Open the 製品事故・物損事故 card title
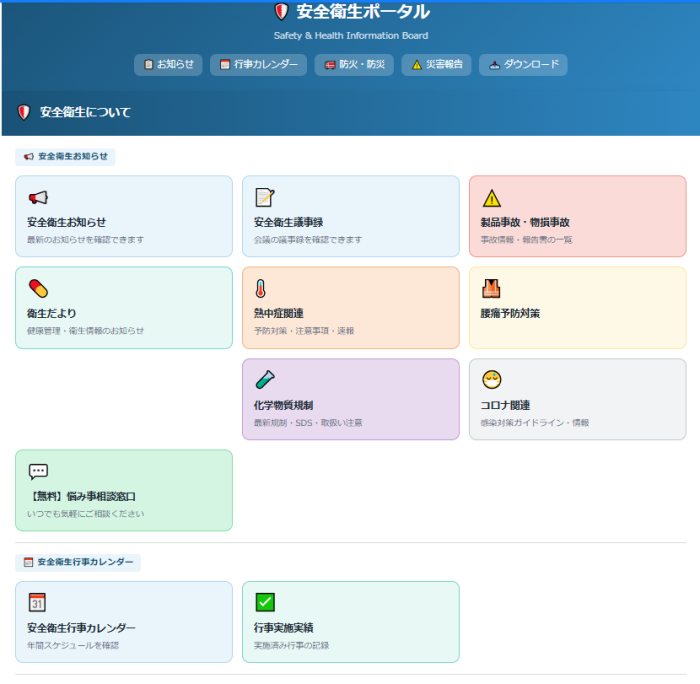 (x=525, y=222)
